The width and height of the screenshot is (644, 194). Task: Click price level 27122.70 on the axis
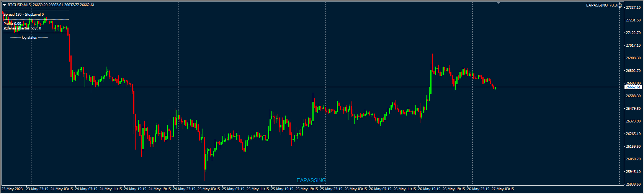pos(633,33)
